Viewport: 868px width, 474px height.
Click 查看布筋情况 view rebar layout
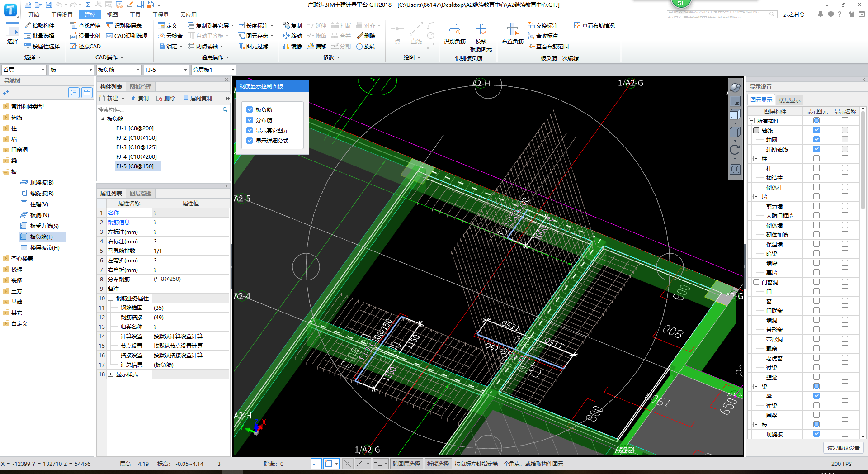[594, 25]
